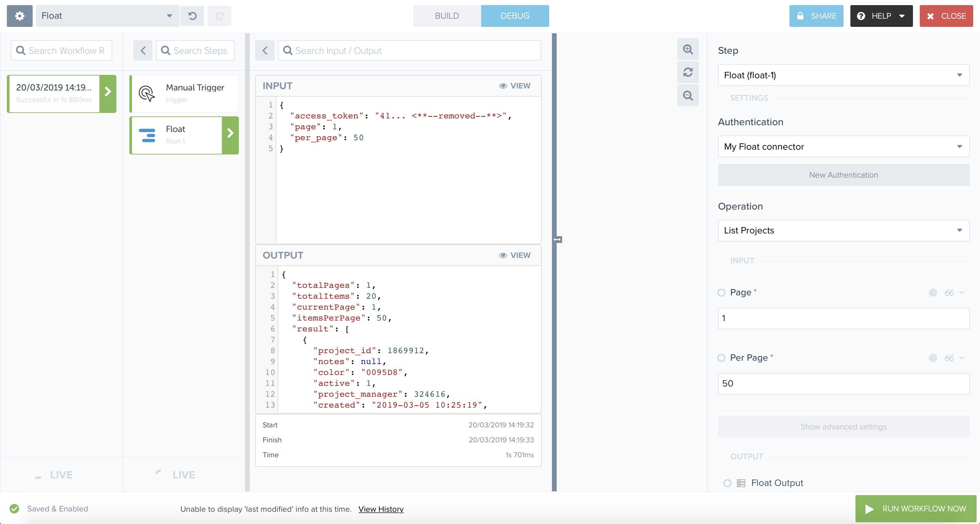The image size is (980, 524).
Task: Click back arrow beside Search Input / Output
Action: click(265, 51)
